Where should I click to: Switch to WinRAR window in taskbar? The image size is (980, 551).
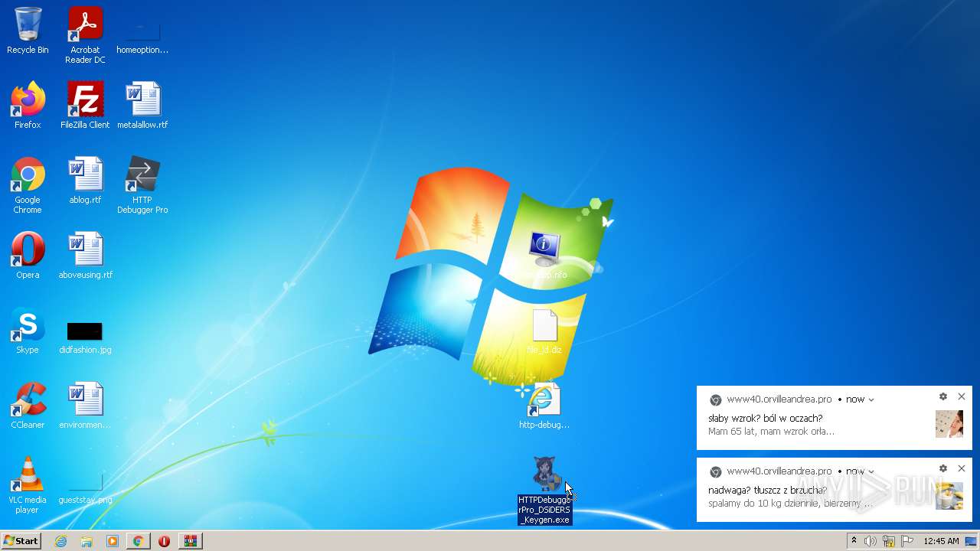pos(190,541)
